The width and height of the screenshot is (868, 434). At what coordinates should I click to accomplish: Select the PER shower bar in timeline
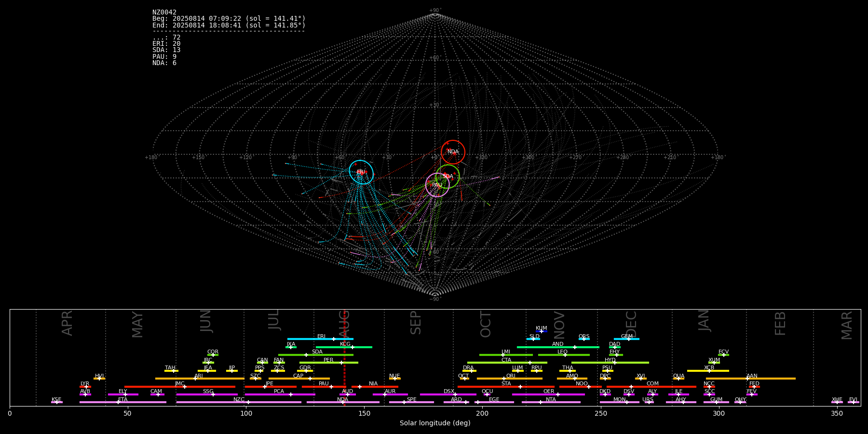click(329, 363)
